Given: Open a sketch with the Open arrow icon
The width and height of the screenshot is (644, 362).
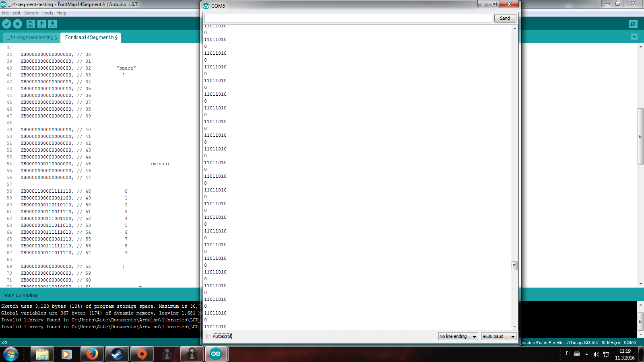Looking at the screenshot, I should (41, 24).
